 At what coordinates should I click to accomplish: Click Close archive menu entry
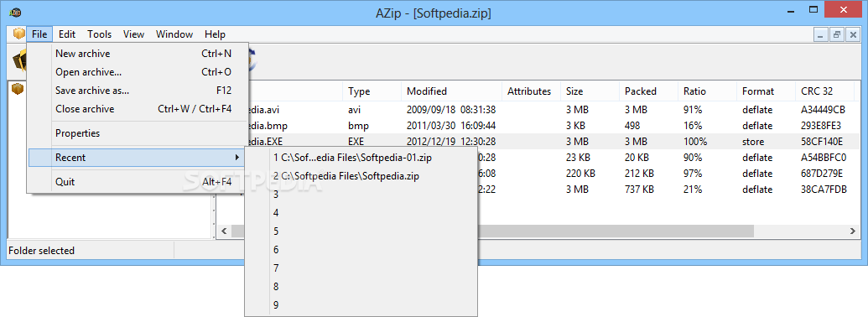tap(138, 109)
